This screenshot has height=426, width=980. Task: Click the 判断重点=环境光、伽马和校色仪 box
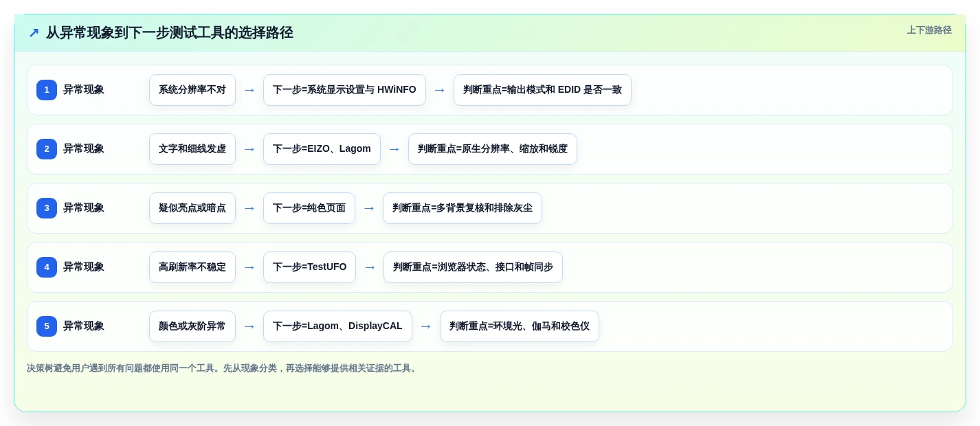tap(520, 326)
